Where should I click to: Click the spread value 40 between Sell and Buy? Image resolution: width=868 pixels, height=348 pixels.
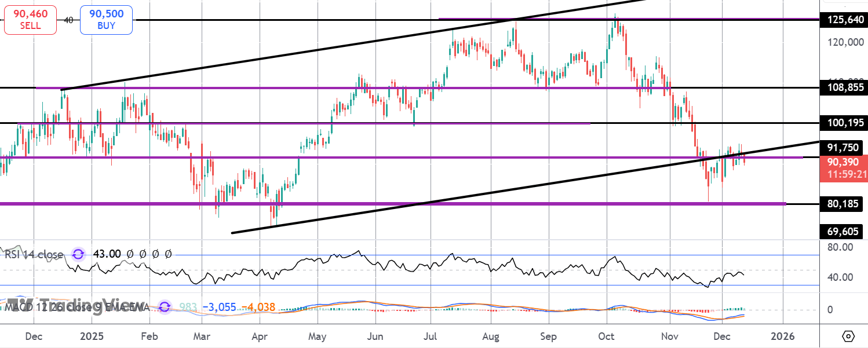[68, 20]
